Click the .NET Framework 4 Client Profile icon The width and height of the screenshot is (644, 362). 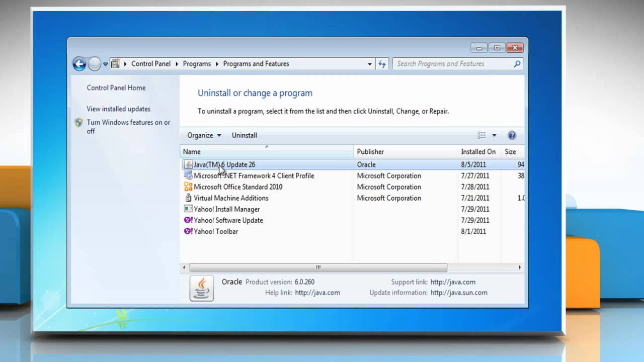pyautogui.click(x=188, y=175)
